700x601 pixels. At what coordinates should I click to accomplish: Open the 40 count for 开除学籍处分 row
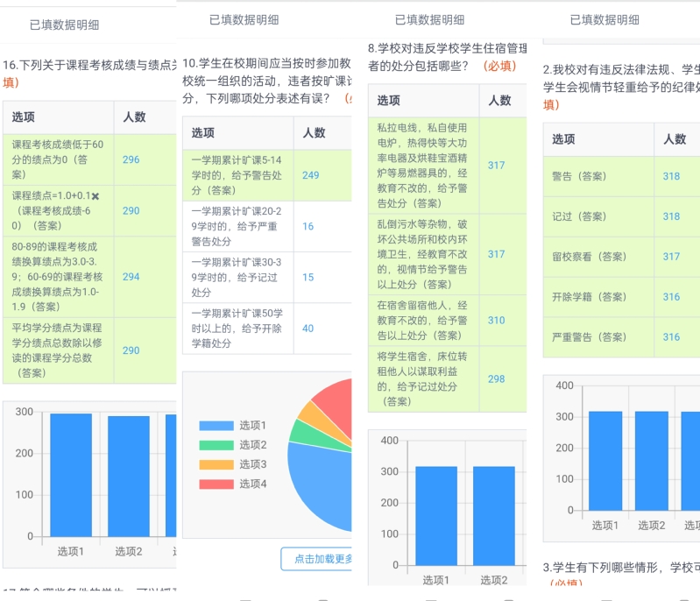308,328
